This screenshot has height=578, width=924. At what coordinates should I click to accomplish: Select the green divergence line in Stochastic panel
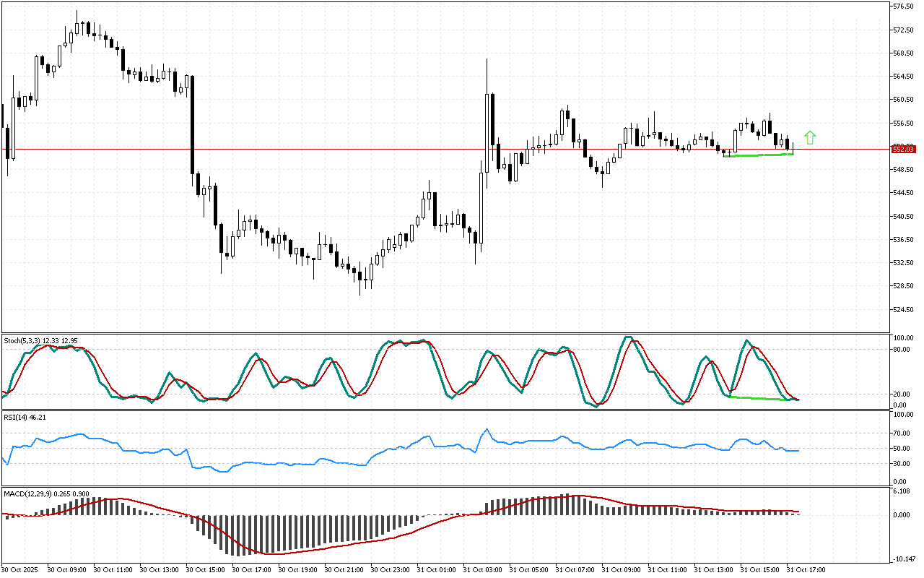[758, 398]
